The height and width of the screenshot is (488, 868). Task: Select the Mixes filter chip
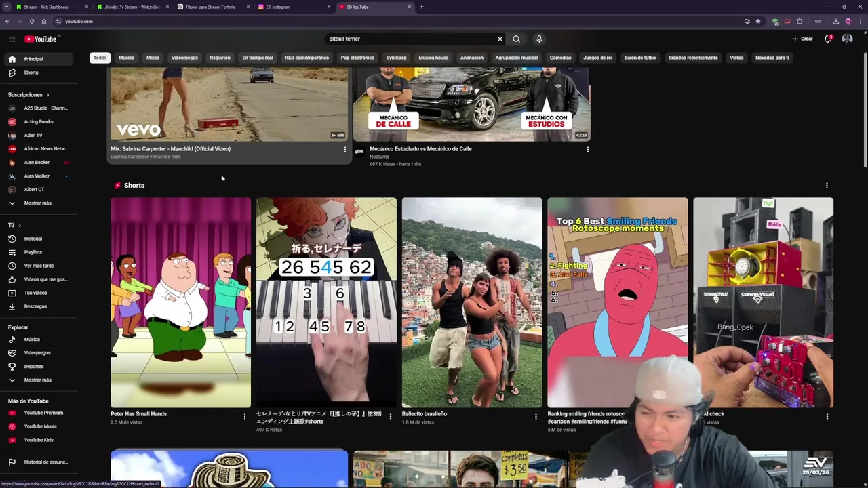tap(153, 58)
